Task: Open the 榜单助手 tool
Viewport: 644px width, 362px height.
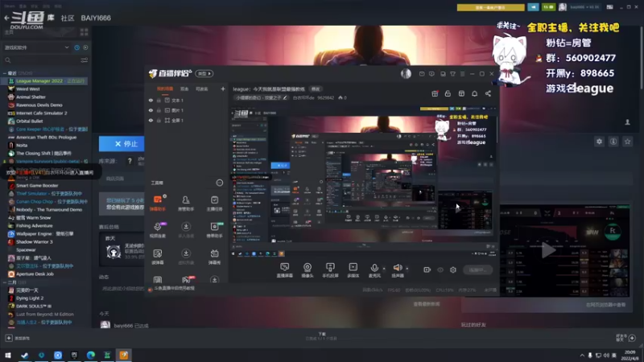Action: pyautogui.click(x=214, y=230)
